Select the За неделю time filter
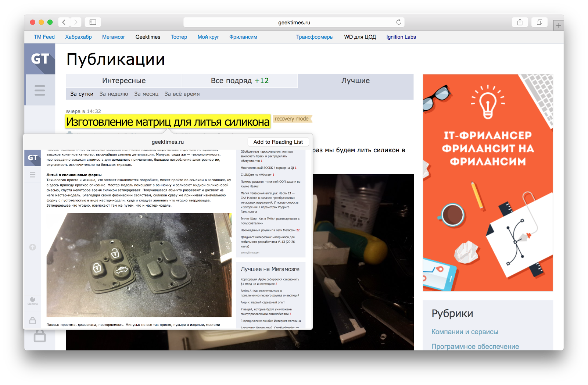588x385 pixels. point(113,94)
